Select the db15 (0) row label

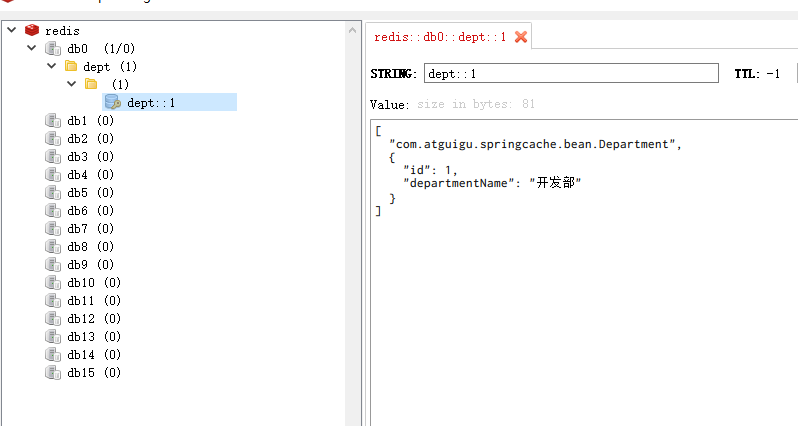point(94,373)
